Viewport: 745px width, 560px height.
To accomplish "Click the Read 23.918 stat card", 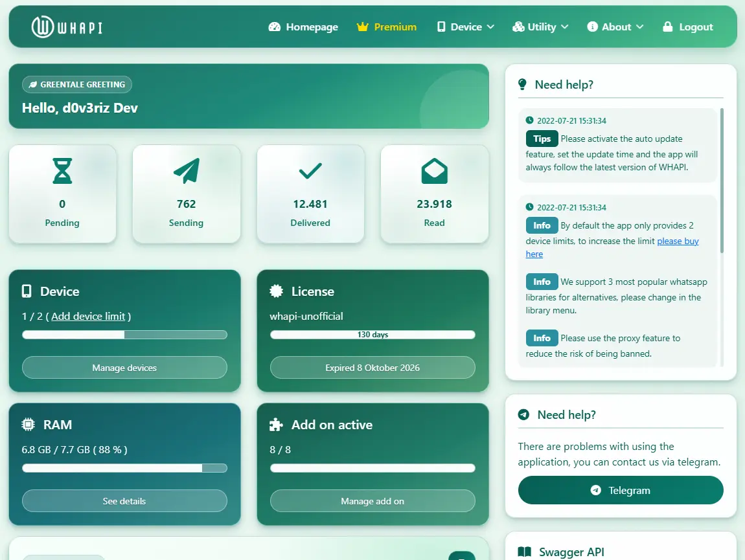I will point(434,194).
